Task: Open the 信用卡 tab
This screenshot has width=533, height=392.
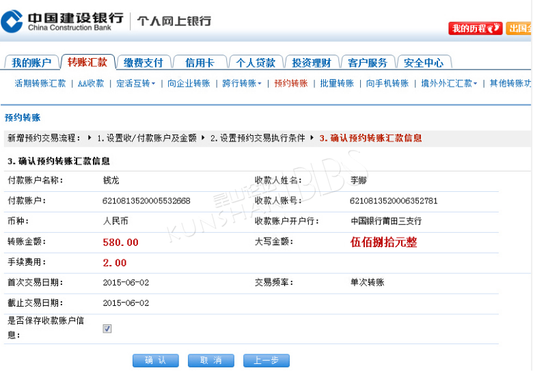Action: pos(200,63)
